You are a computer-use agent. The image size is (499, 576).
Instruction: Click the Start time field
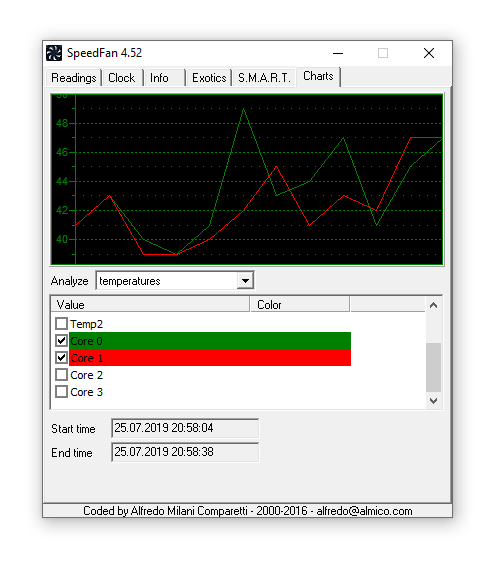(x=185, y=428)
